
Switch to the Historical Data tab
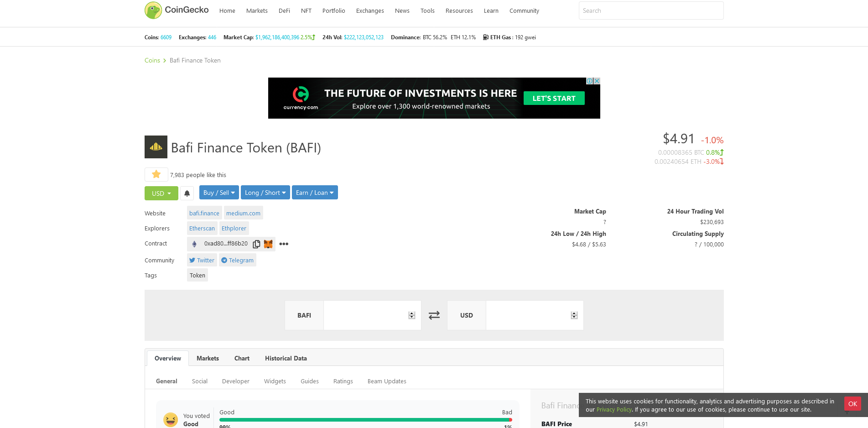286,358
